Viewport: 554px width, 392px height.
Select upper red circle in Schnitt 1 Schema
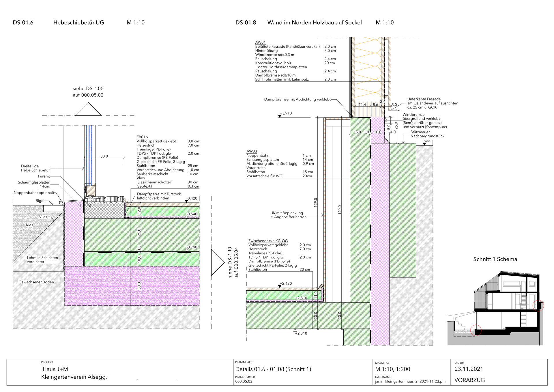point(538,305)
